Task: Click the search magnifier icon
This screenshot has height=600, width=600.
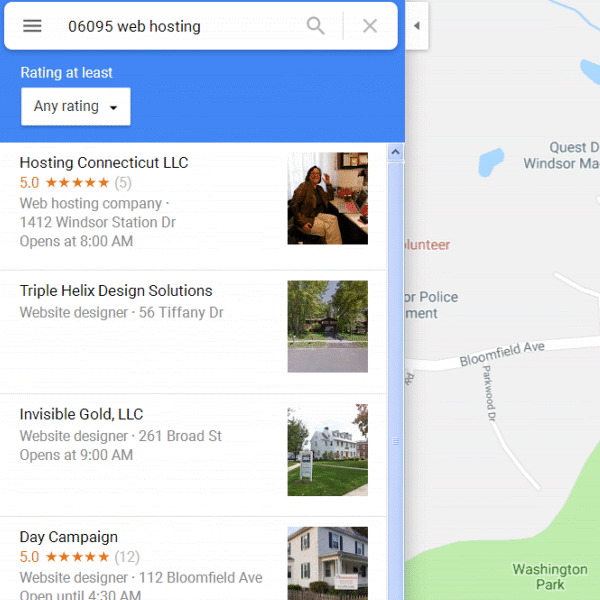Action: click(x=316, y=26)
